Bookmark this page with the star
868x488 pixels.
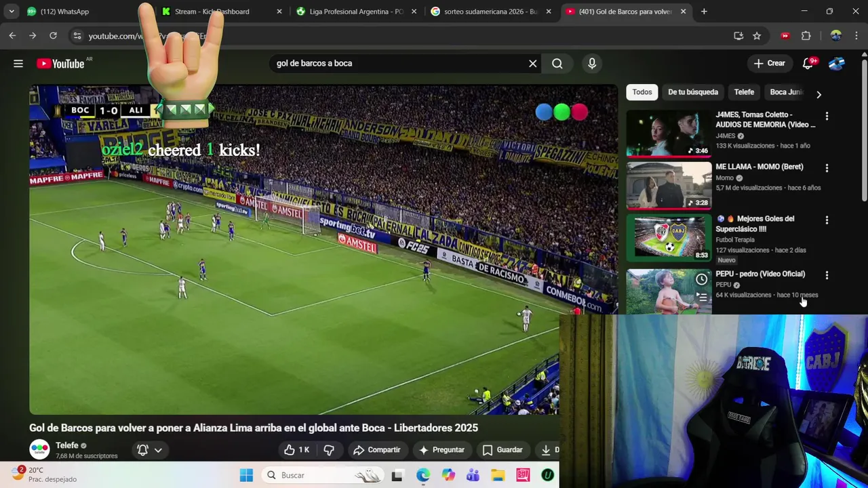click(757, 36)
